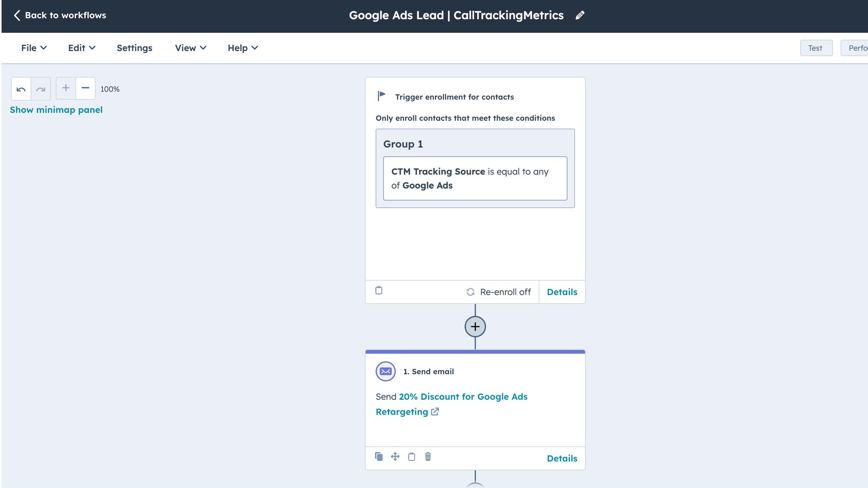Click clipboard icon on trigger card footer
This screenshot has width=868, height=488.
click(x=379, y=290)
